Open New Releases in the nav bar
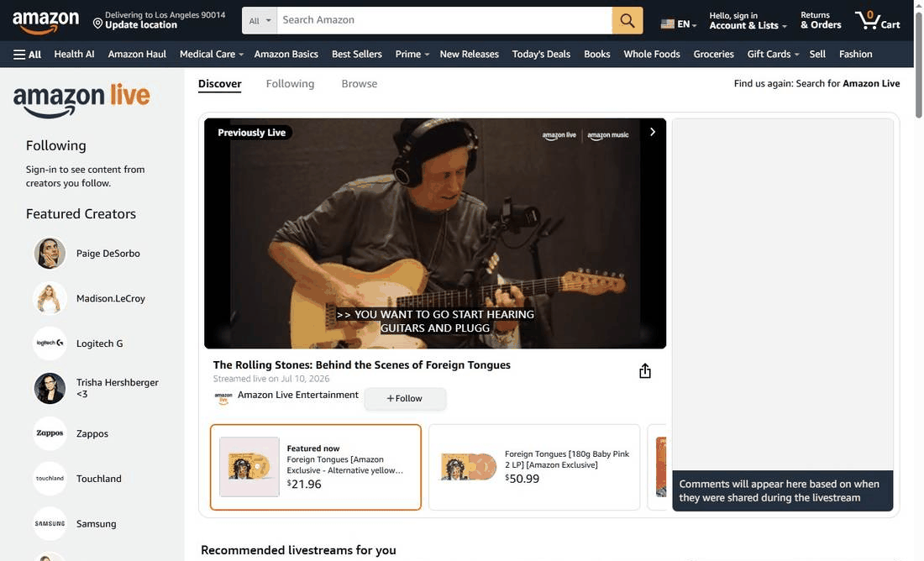The image size is (924, 561). coord(469,55)
